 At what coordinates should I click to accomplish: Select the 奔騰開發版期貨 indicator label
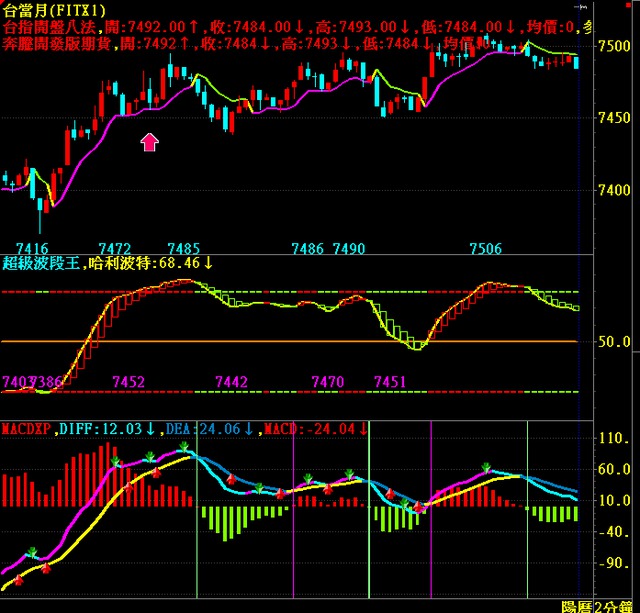click(57, 43)
